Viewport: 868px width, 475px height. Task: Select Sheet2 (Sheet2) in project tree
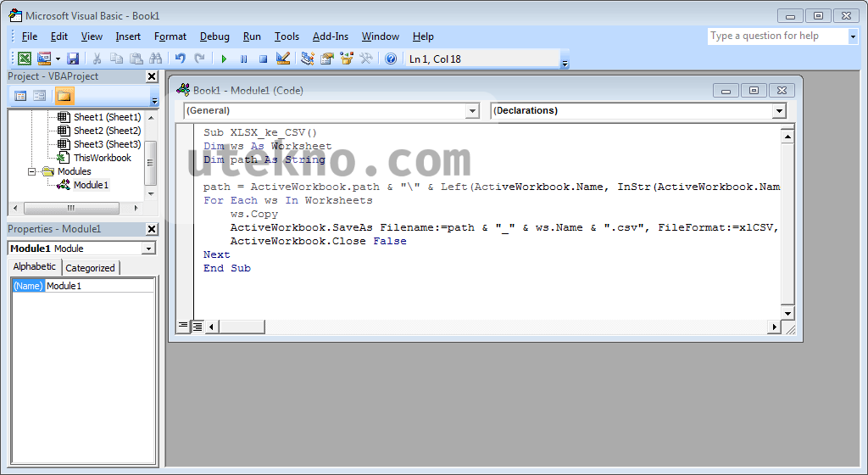point(108,131)
